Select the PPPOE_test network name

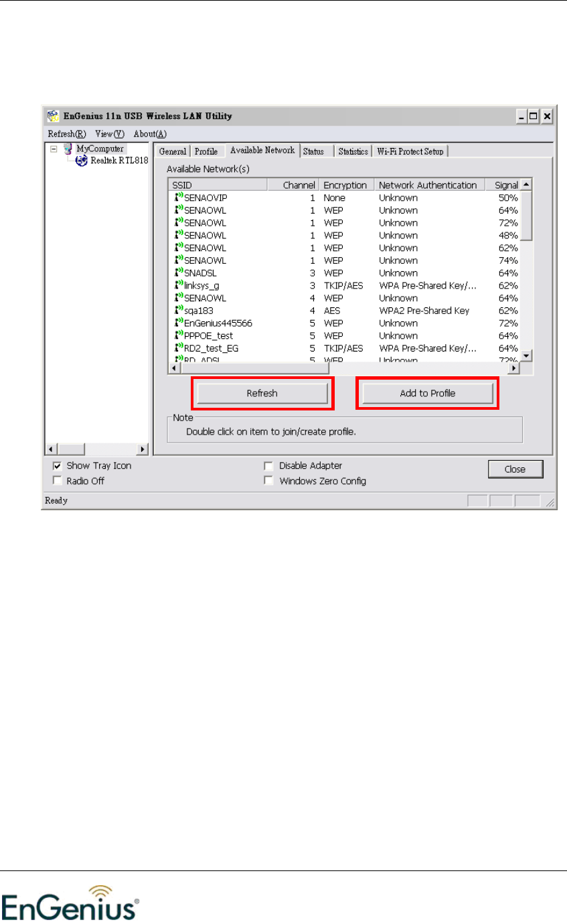208,335
